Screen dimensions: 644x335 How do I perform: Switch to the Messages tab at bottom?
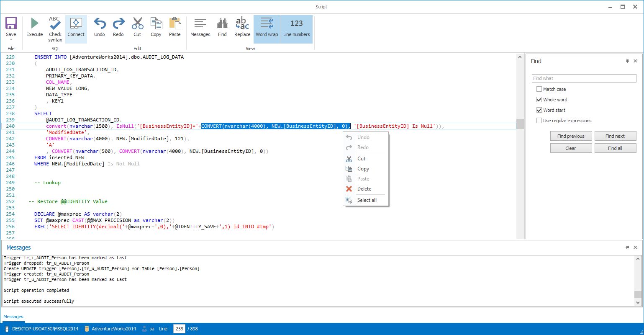click(13, 317)
